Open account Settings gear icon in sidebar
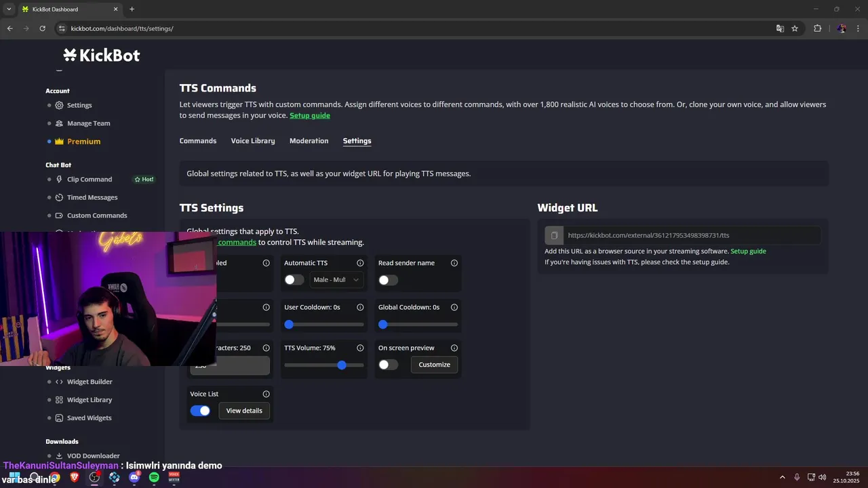Viewport: 868px width, 488px height. (x=59, y=105)
